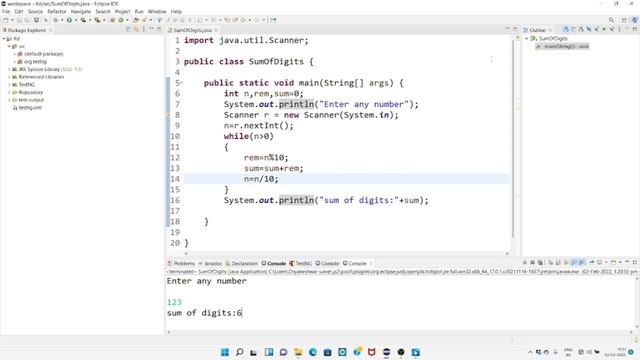640x360 pixels.
Task: Toggle Scroll Lock in the Console toolbar
Action: click(x=558, y=262)
